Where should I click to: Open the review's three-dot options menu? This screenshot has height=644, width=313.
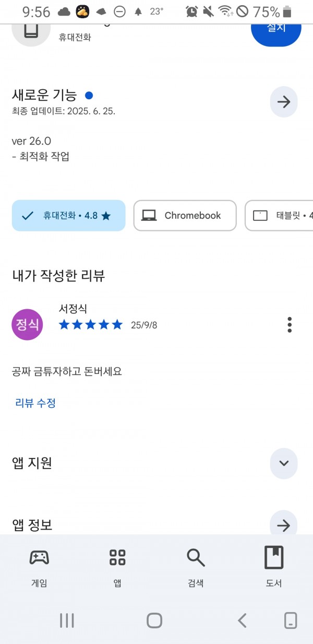(x=290, y=325)
